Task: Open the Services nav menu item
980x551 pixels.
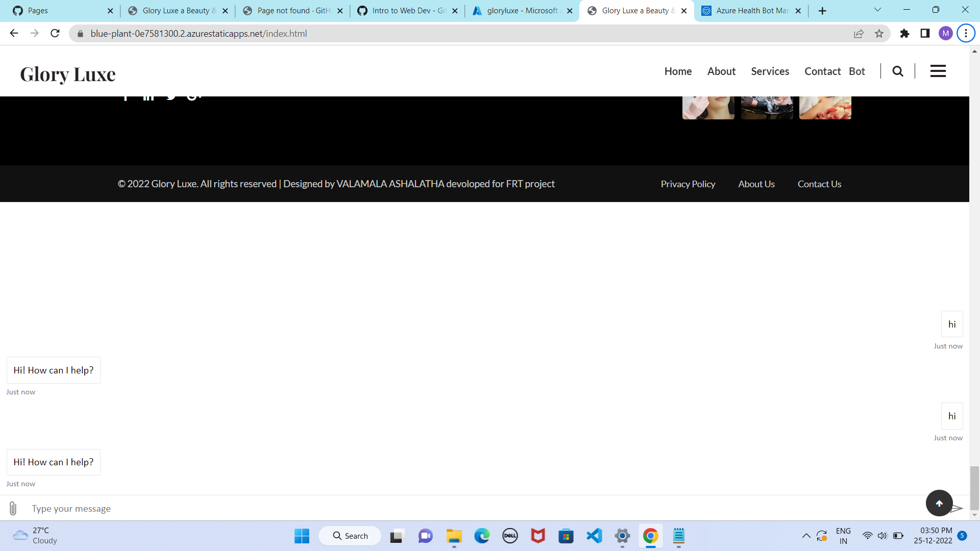Action: 770,71
